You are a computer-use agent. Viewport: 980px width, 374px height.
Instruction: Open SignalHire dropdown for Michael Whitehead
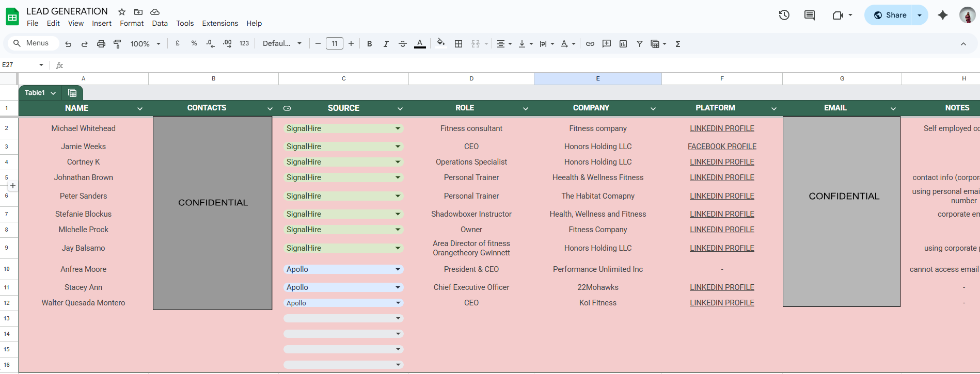(398, 128)
